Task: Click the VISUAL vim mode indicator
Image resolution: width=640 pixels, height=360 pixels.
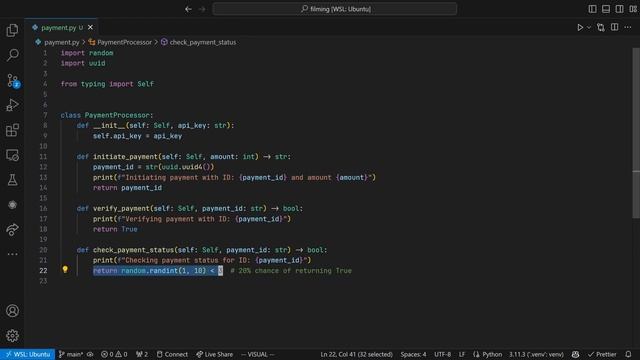Action: (x=258, y=354)
